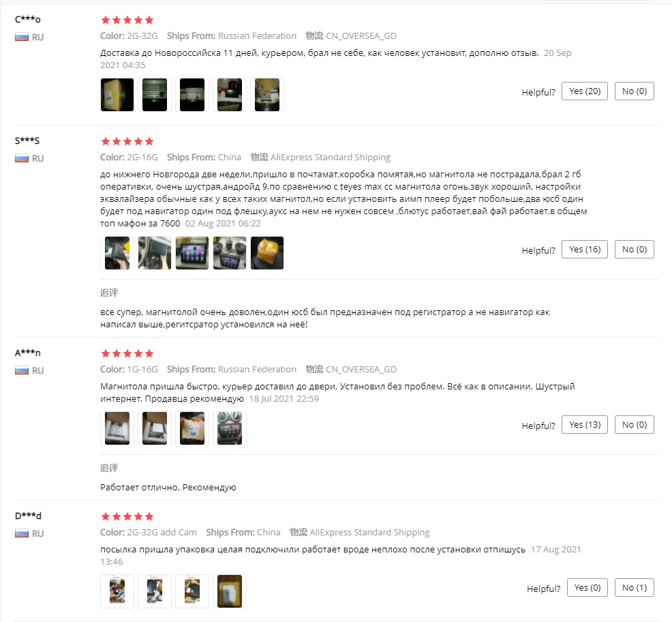Image resolution: width=672 pixels, height=622 pixels.
Task: Vote Yes (13) on A***n's review
Action: (585, 425)
